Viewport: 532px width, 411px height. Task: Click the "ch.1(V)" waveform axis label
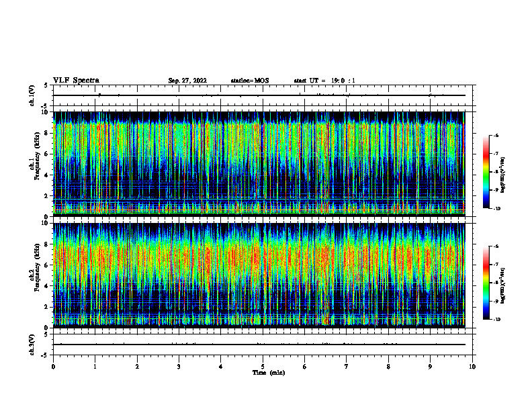(32, 95)
